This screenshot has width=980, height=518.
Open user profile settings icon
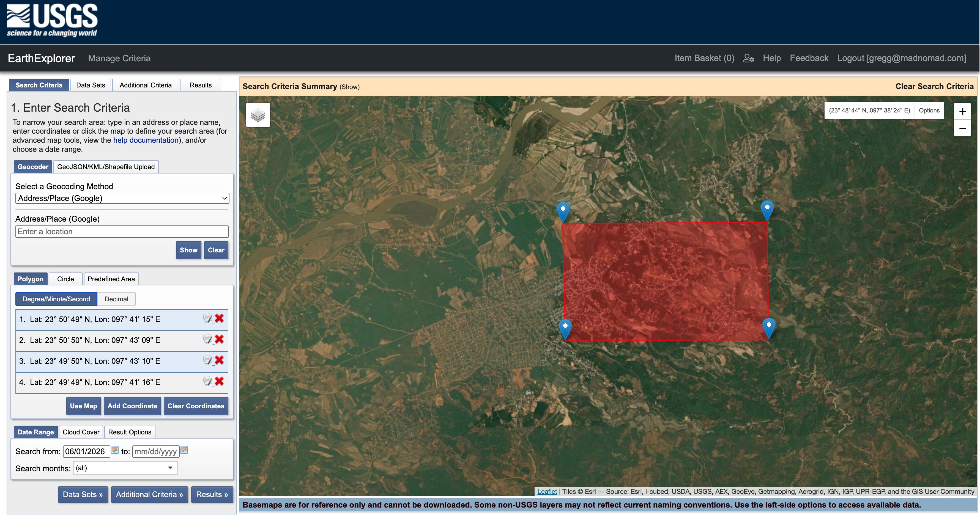click(x=748, y=58)
